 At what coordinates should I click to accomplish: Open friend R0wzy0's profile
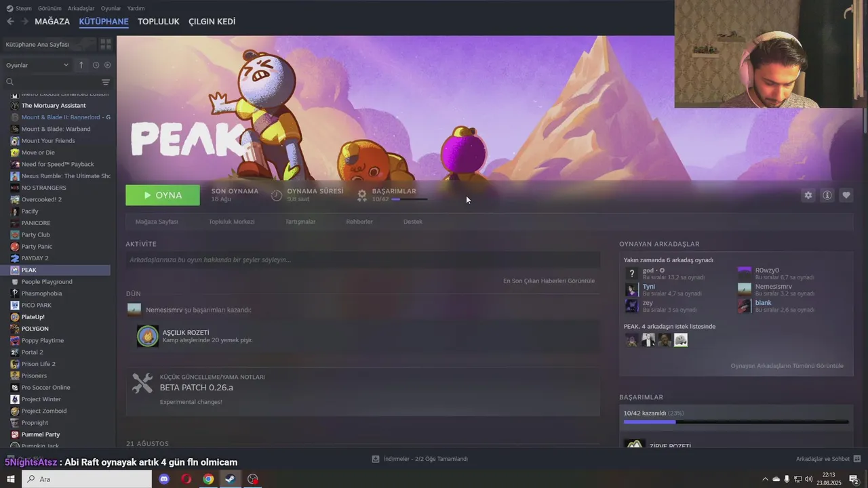[x=767, y=270]
